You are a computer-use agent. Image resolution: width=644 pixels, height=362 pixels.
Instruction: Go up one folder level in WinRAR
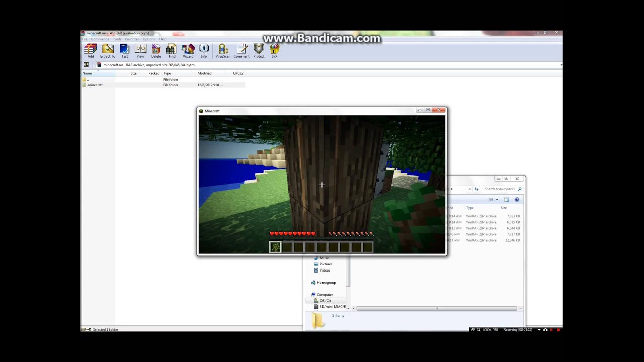tap(86, 65)
